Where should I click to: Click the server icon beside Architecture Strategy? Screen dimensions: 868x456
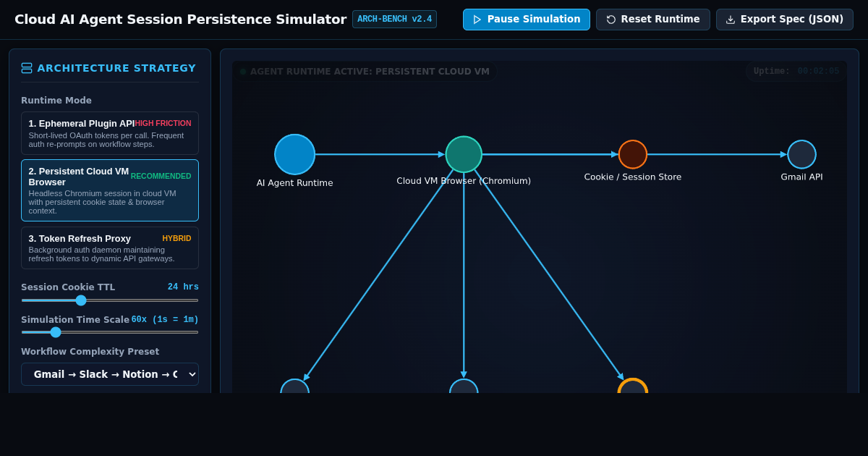point(27,68)
